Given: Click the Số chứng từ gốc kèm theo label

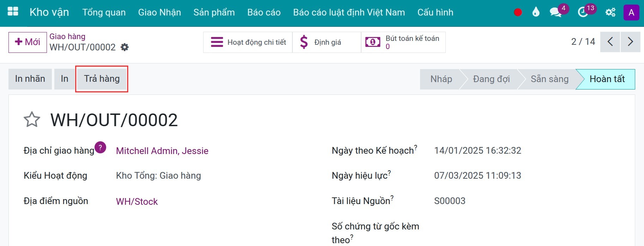Looking at the screenshot, I should click(375, 233).
